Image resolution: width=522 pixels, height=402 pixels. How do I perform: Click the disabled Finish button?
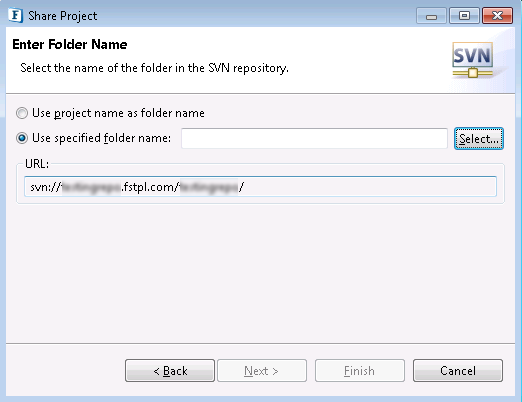360,370
